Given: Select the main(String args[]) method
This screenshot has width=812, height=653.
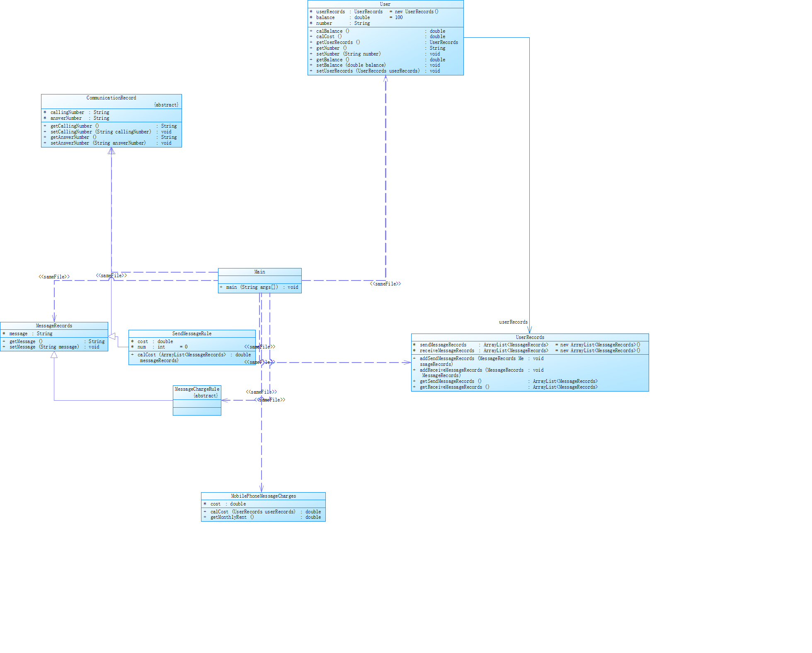Looking at the screenshot, I should [252, 288].
